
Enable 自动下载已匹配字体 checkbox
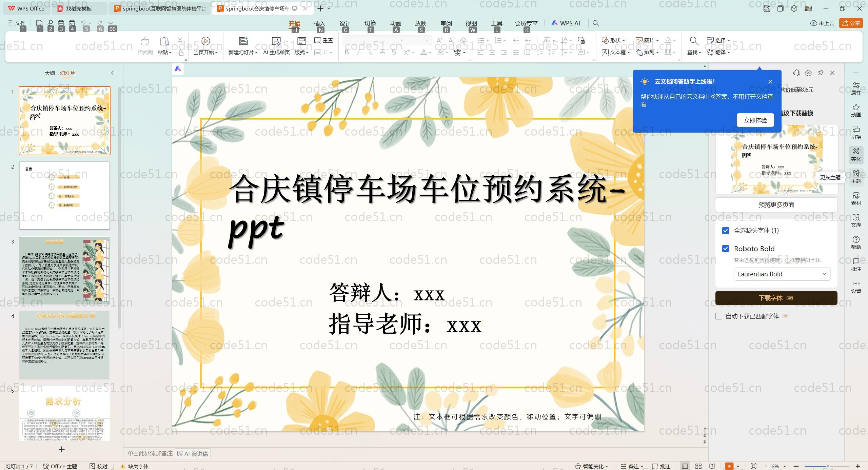pyautogui.click(x=719, y=316)
